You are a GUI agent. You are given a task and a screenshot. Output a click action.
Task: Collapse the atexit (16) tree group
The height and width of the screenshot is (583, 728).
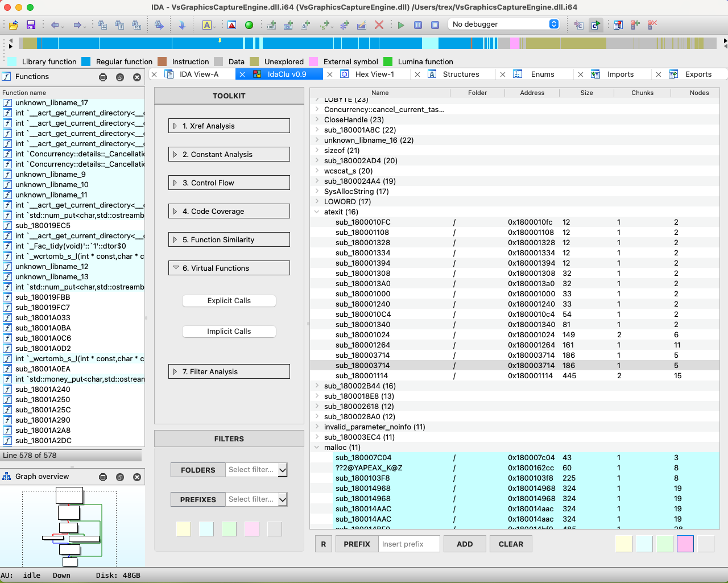[x=317, y=212]
